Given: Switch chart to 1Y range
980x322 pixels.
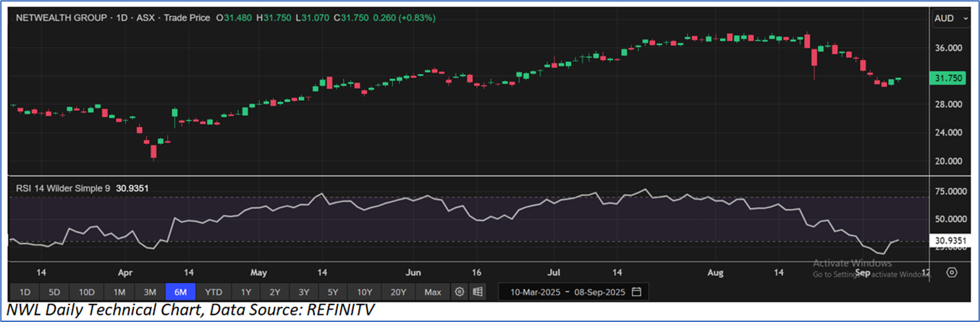Looking at the screenshot, I should (246, 292).
